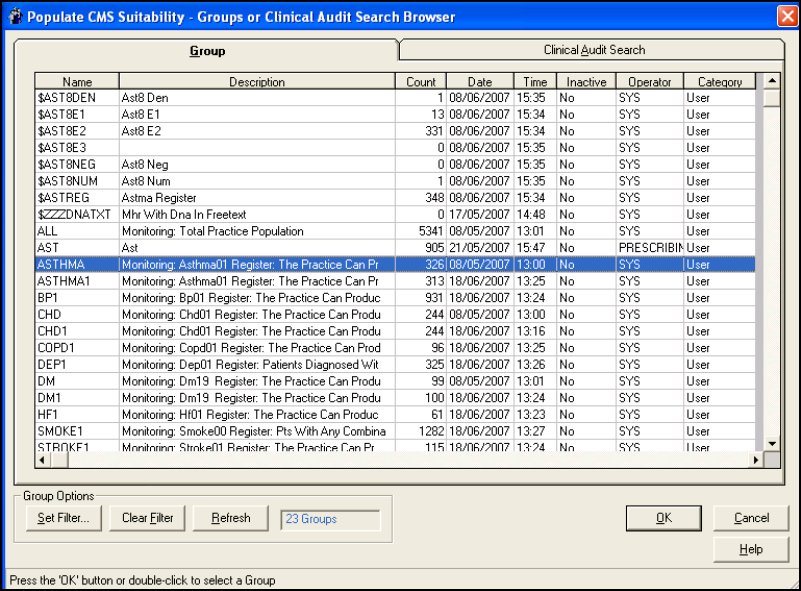Click the Cancel button

pos(751,518)
